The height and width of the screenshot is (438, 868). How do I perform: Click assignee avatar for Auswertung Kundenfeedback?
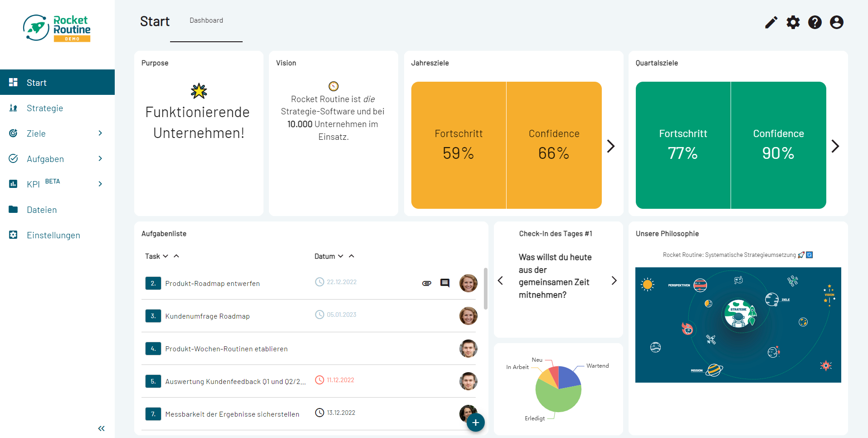(468, 381)
